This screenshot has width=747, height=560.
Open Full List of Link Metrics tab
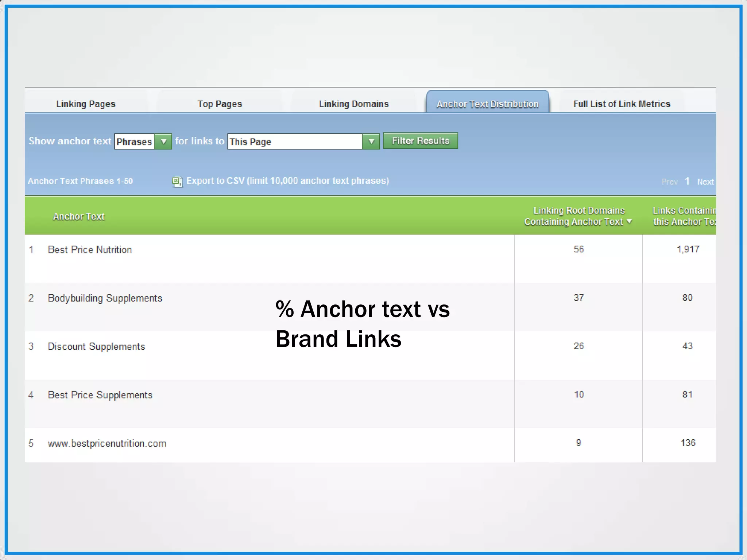click(622, 104)
